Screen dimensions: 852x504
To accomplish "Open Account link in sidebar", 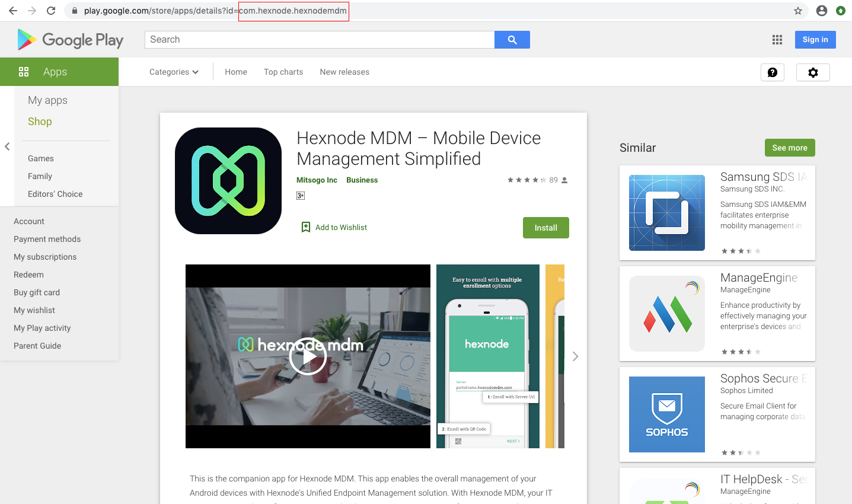I will [29, 221].
